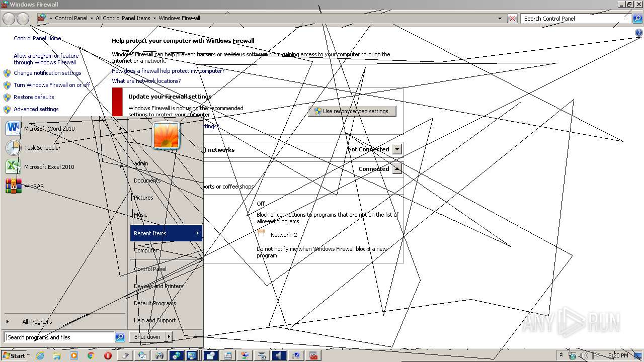The width and height of the screenshot is (644, 362).
Task: Click the date and time taskbar icon
Action: point(211,355)
